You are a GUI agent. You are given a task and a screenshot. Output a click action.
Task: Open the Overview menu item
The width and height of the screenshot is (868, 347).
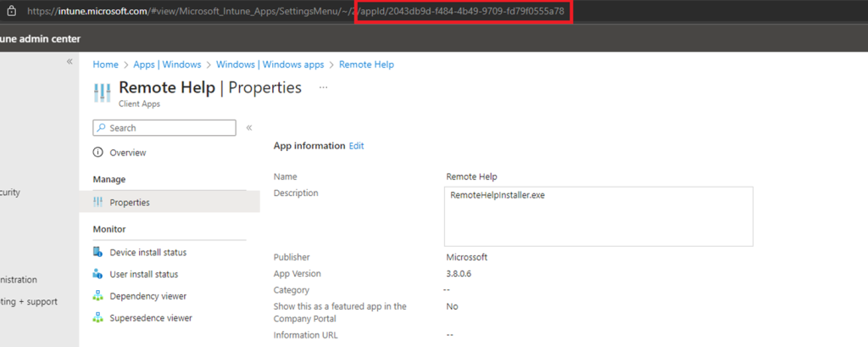(x=128, y=153)
